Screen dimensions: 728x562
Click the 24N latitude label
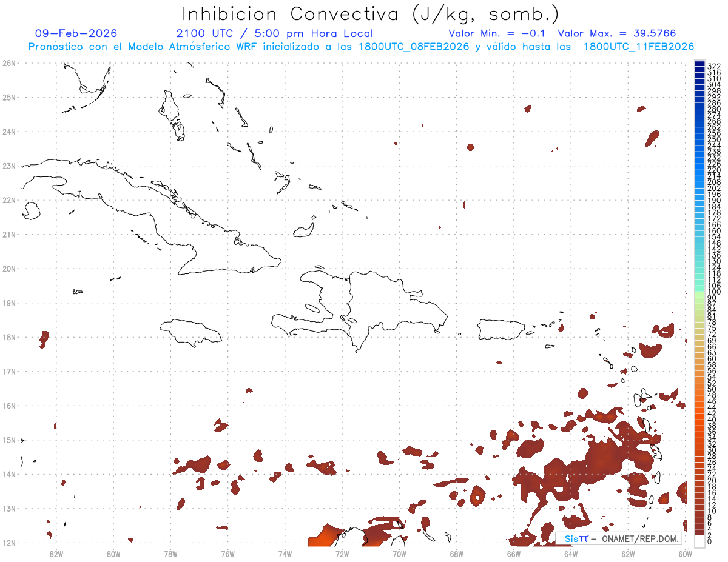coord(8,132)
